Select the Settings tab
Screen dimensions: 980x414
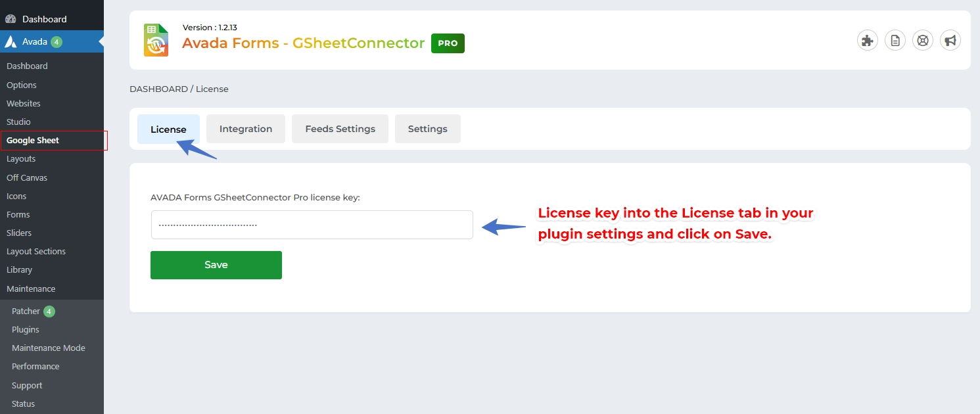[427, 129]
